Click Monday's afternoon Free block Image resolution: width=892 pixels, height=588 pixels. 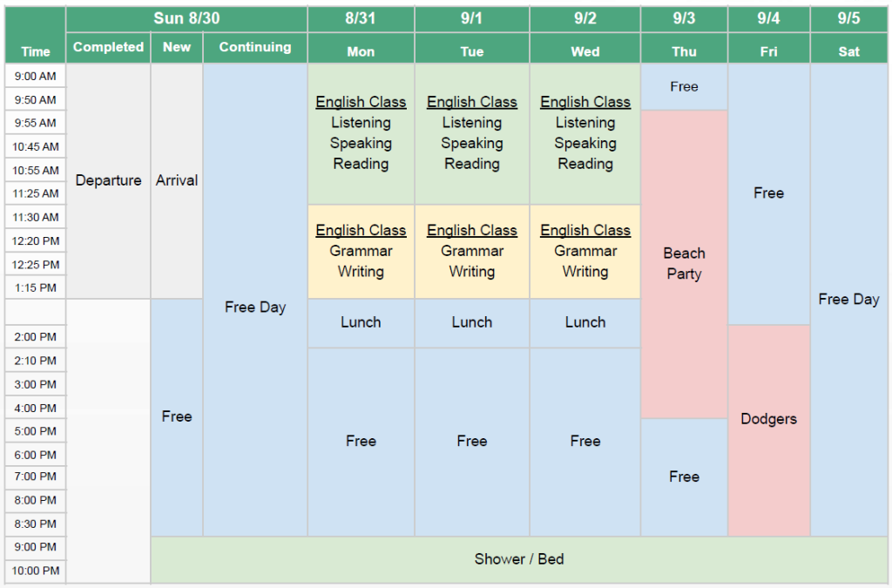pos(361,441)
